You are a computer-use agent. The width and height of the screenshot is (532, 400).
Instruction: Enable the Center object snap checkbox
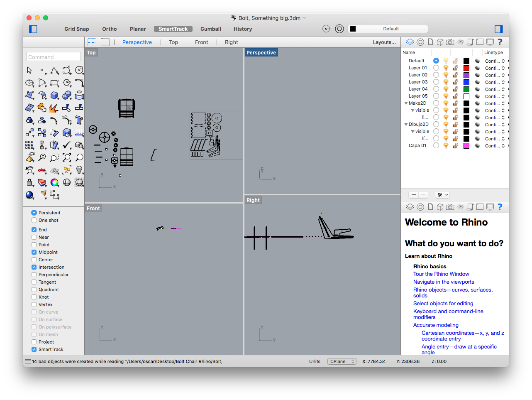(x=34, y=260)
